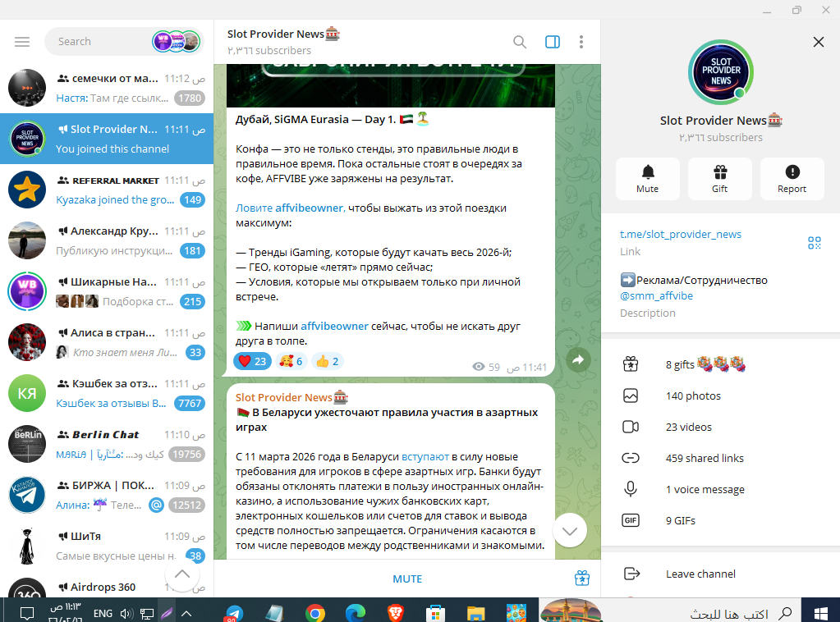
Task: Open the hamburger main menu
Action: point(22,42)
